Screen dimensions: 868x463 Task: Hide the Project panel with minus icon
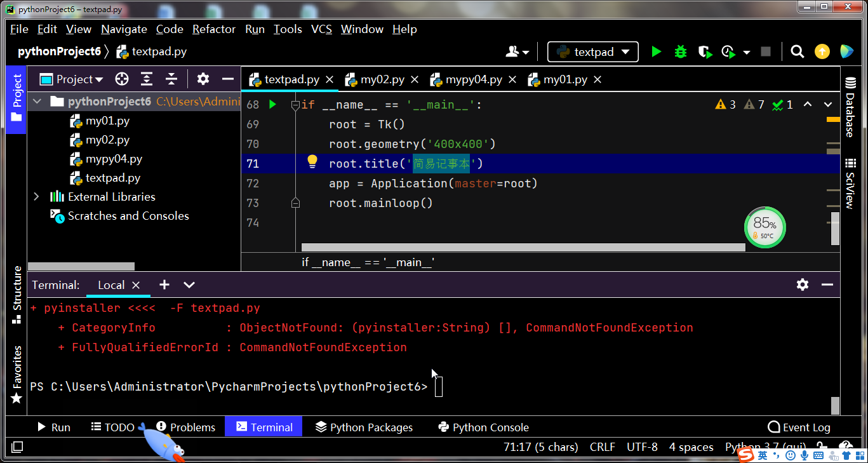(x=228, y=79)
